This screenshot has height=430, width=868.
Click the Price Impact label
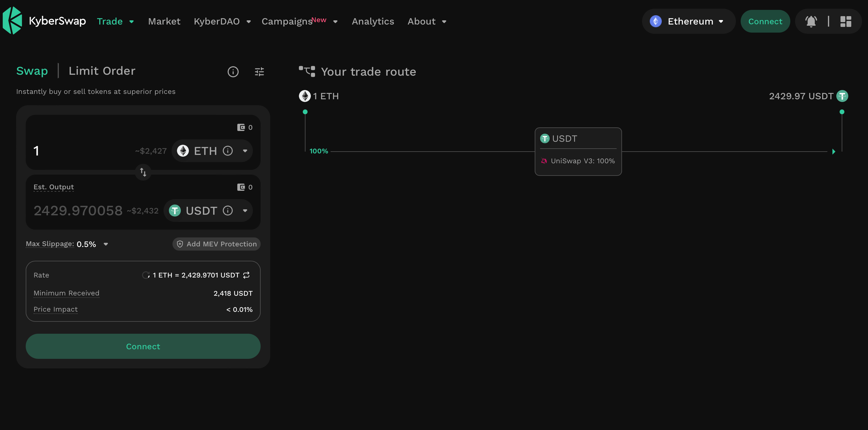[56, 309]
